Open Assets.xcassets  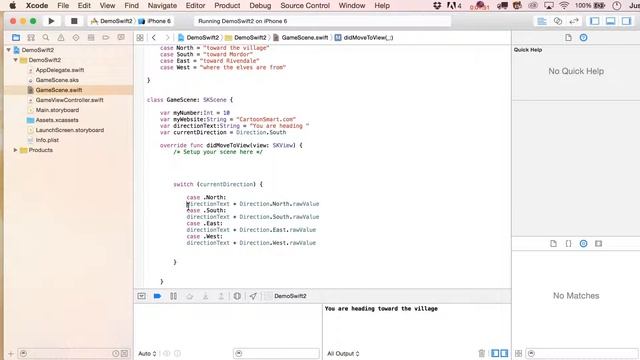(57, 120)
